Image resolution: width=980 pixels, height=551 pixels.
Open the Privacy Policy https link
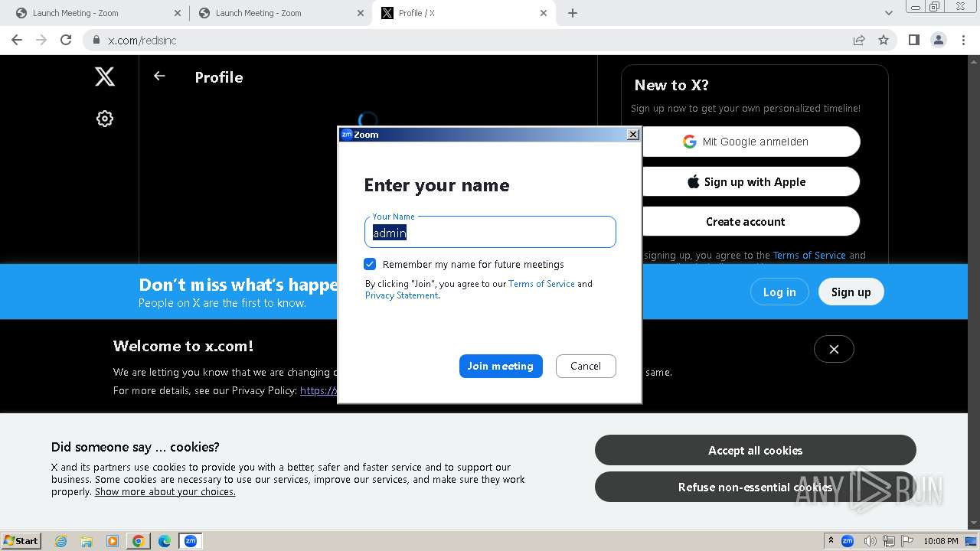(x=318, y=390)
